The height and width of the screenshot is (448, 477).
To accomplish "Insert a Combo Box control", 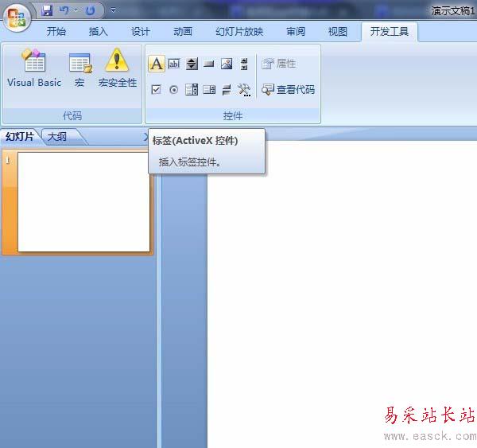I will [x=192, y=90].
